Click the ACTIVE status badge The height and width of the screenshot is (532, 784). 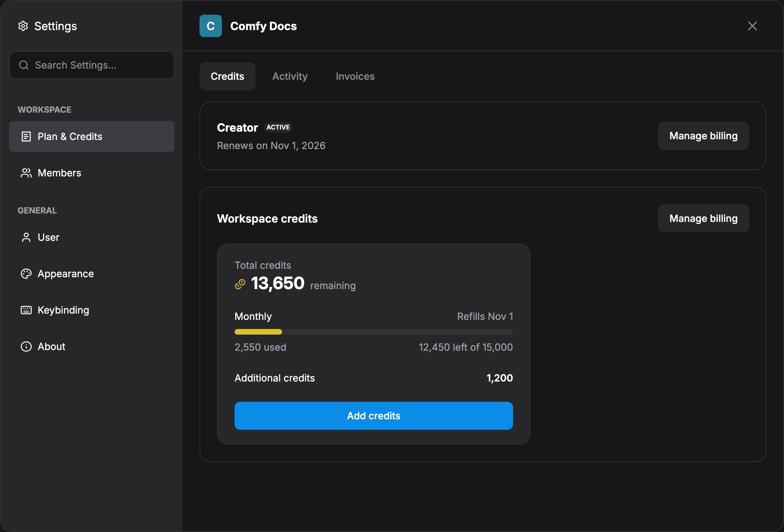point(278,127)
